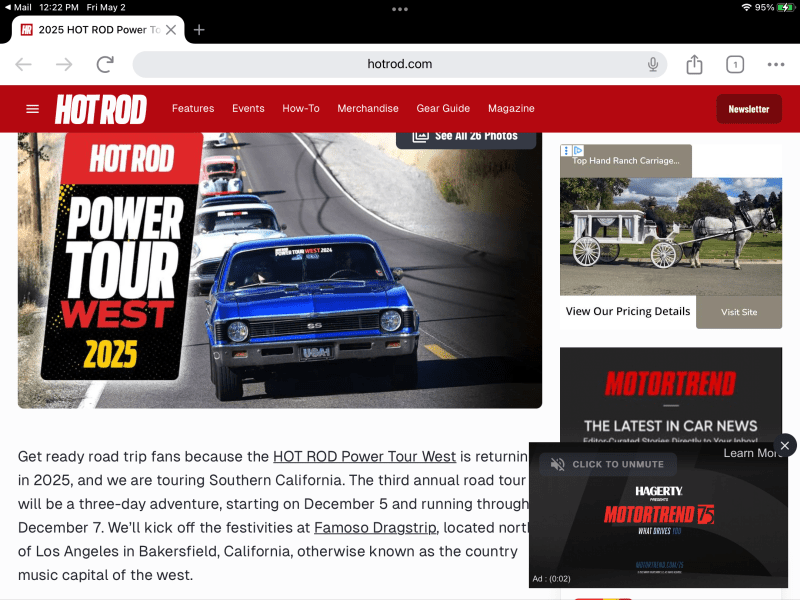Click the Newsletter button
Screen dimensions: 800x600
pos(749,109)
